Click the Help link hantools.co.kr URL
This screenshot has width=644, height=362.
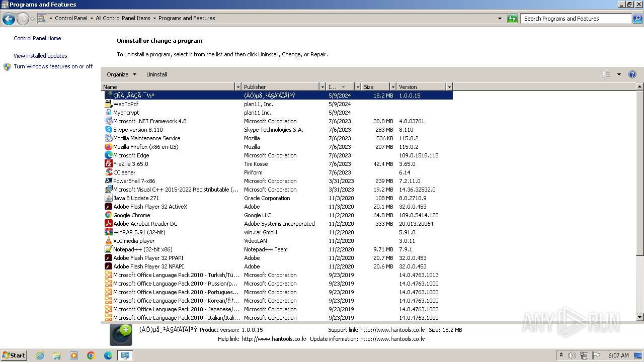click(274, 339)
